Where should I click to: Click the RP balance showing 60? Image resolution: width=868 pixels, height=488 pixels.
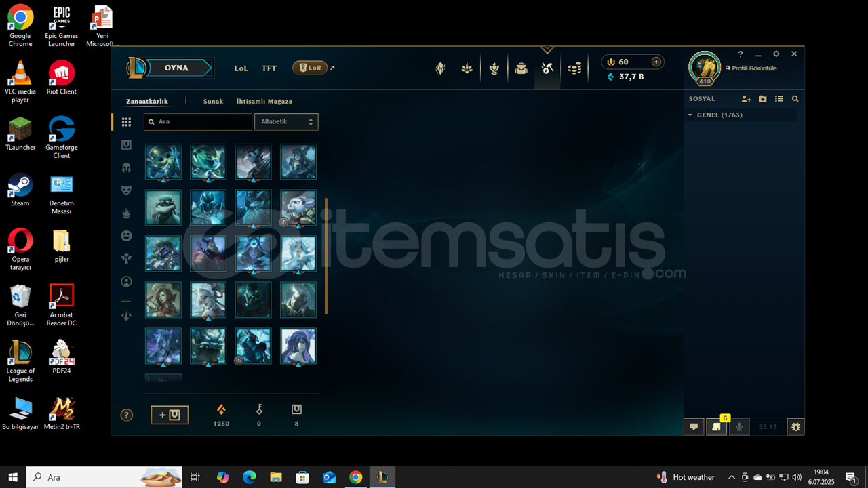pyautogui.click(x=618, y=62)
